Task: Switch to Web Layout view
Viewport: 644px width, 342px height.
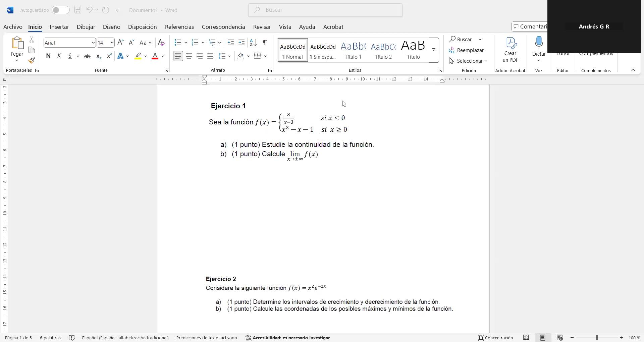Action: click(559, 338)
